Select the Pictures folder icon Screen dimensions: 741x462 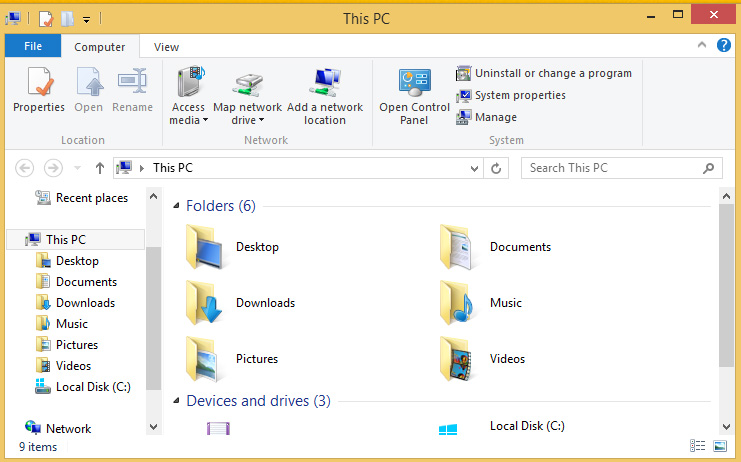(x=203, y=359)
